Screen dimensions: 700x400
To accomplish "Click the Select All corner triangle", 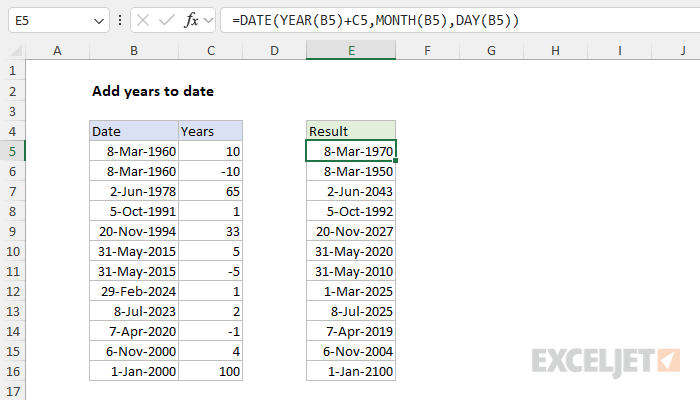I will tap(16, 50).
